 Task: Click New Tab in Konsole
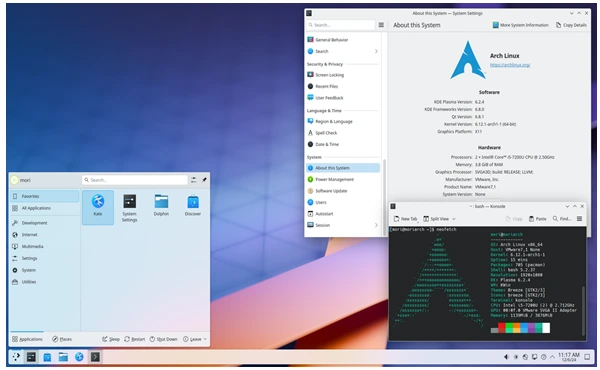[x=405, y=218]
